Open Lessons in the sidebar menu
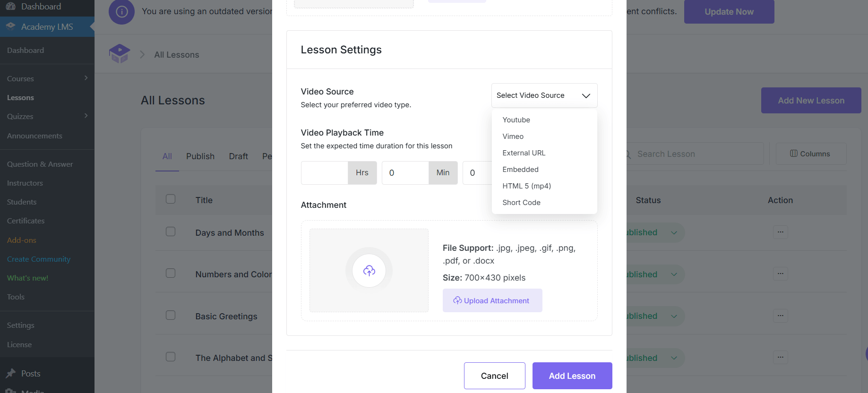This screenshot has width=868, height=393. coord(20,98)
